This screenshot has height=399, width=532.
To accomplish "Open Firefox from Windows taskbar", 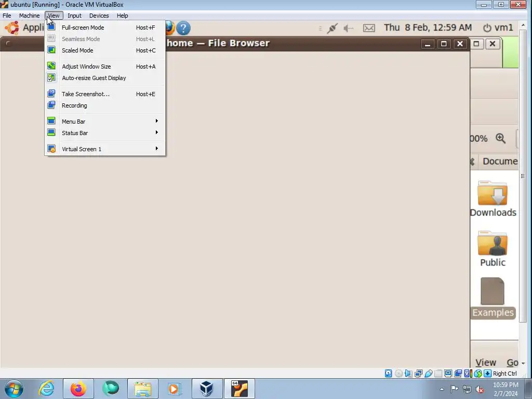I will [x=78, y=389].
